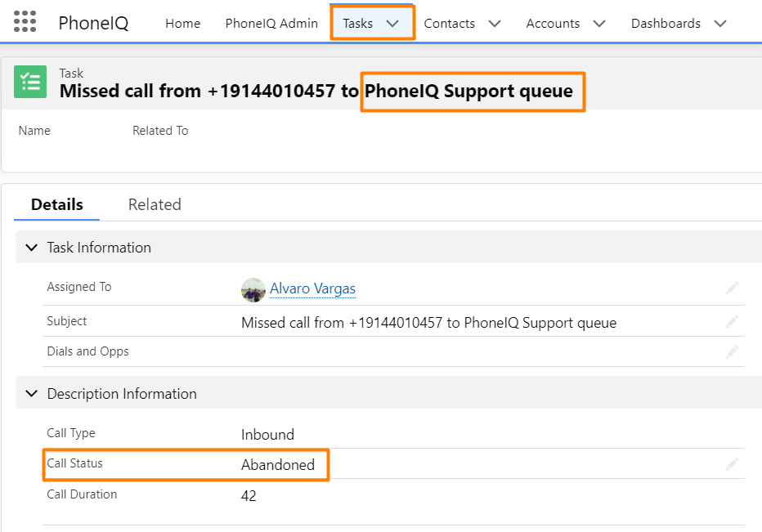Click the Dials and Opps label

[88, 351]
